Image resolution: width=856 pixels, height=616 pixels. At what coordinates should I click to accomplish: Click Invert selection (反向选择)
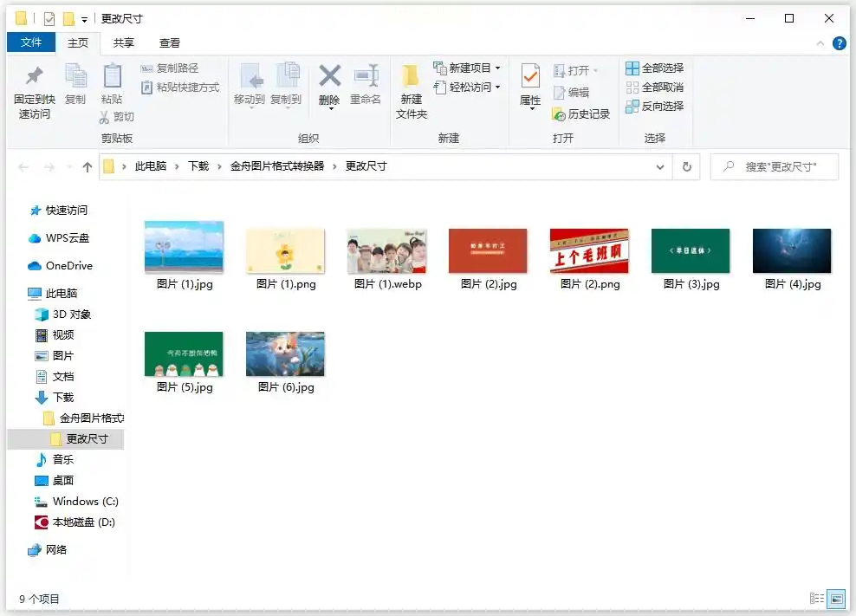pyautogui.click(x=654, y=107)
